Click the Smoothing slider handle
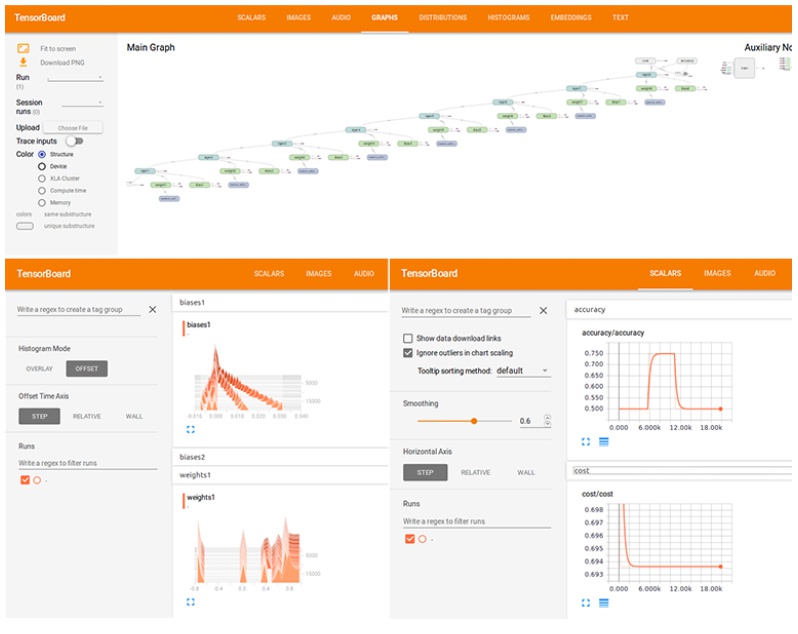The image size is (798, 634). coord(474,421)
